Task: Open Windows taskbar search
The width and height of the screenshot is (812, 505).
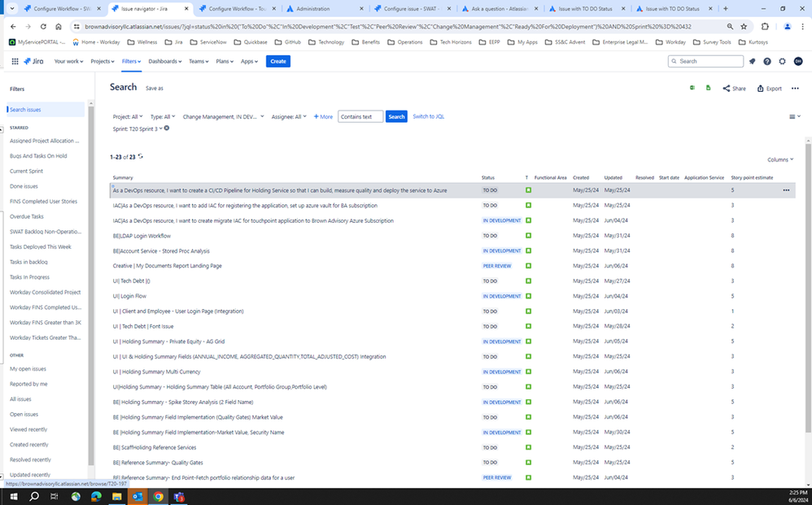Action: (x=34, y=497)
